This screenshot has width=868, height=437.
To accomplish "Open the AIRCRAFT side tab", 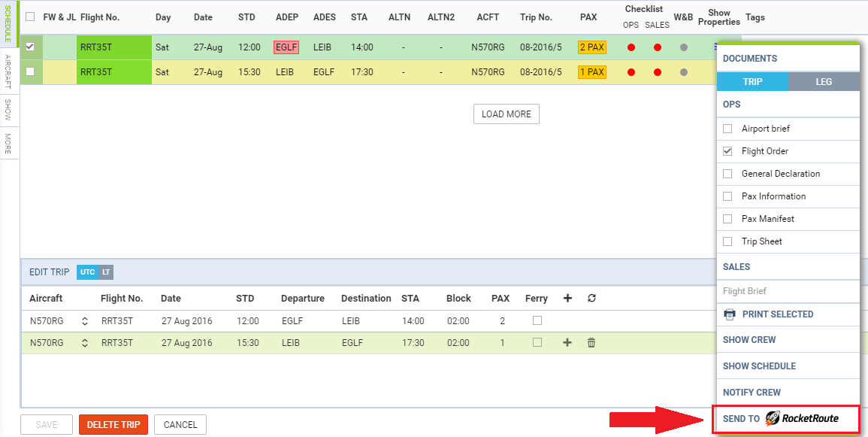I will tap(8, 71).
